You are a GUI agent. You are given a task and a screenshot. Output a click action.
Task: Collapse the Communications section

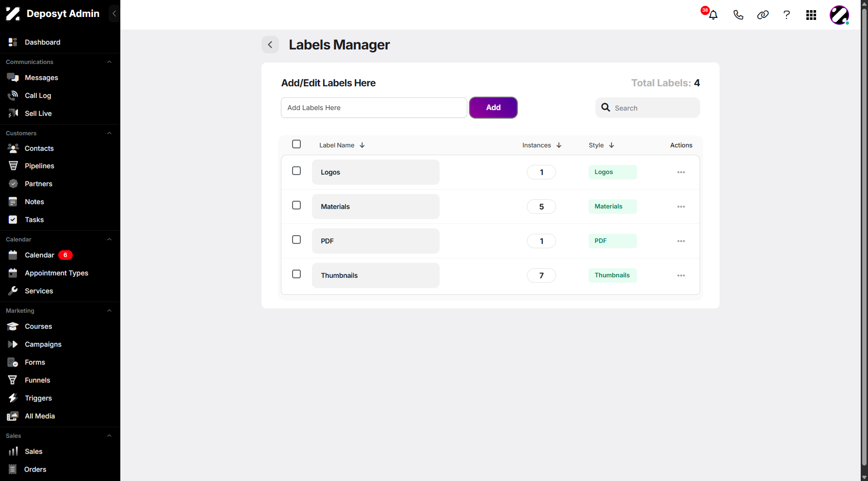coord(109,62)
